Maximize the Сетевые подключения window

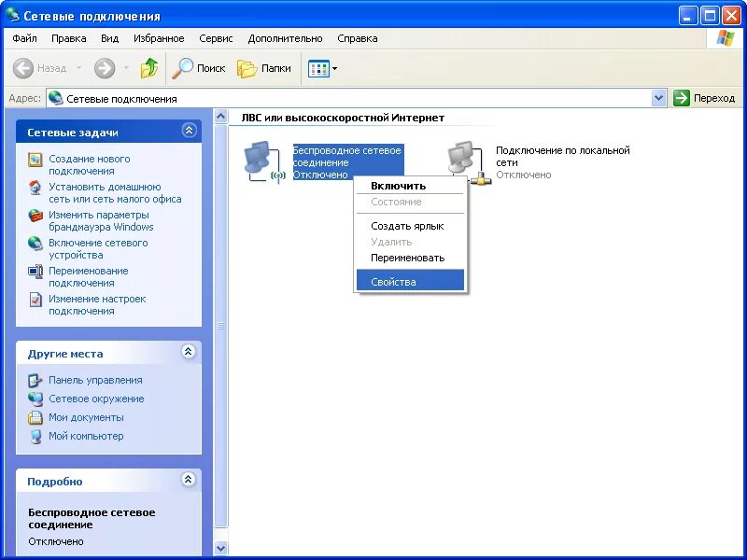pos(710,16)
